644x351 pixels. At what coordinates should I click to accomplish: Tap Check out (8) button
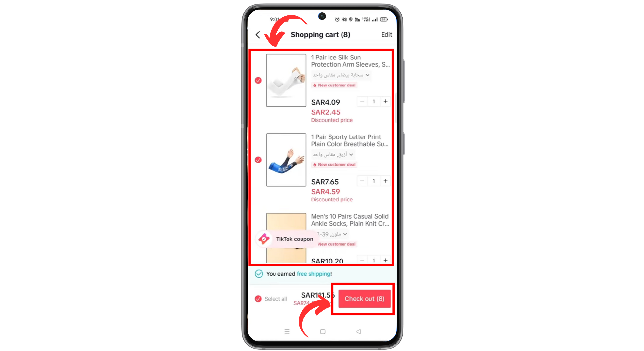[364, 299]
